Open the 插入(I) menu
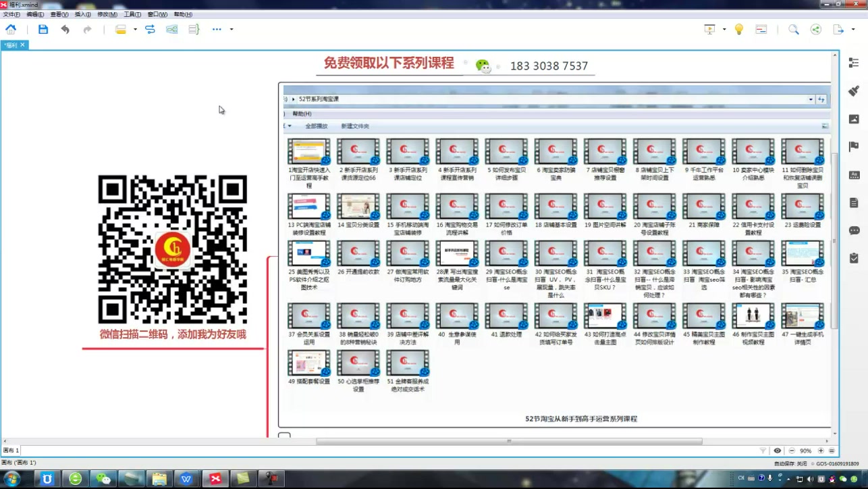Viewport: 868px width, 489px height. point(82,14)
